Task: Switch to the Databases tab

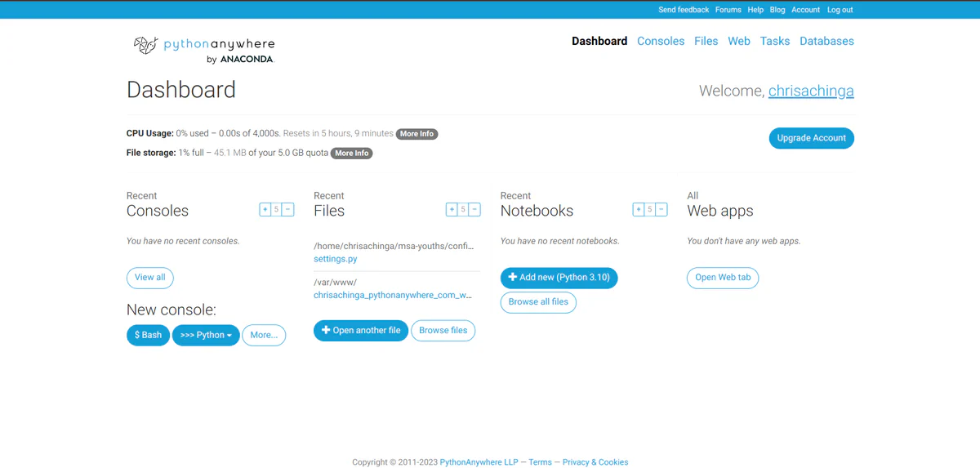Action: click(x=826, y=41)
